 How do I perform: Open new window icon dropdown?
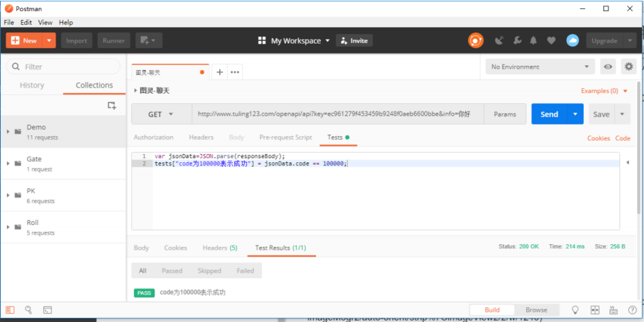148,40
